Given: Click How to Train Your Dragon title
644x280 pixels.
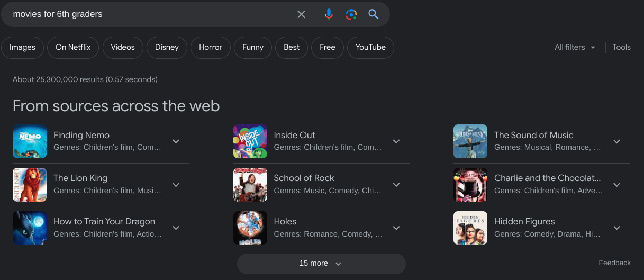Looking at the screenshot, I should pyautogui.click(x=104, y=222).
